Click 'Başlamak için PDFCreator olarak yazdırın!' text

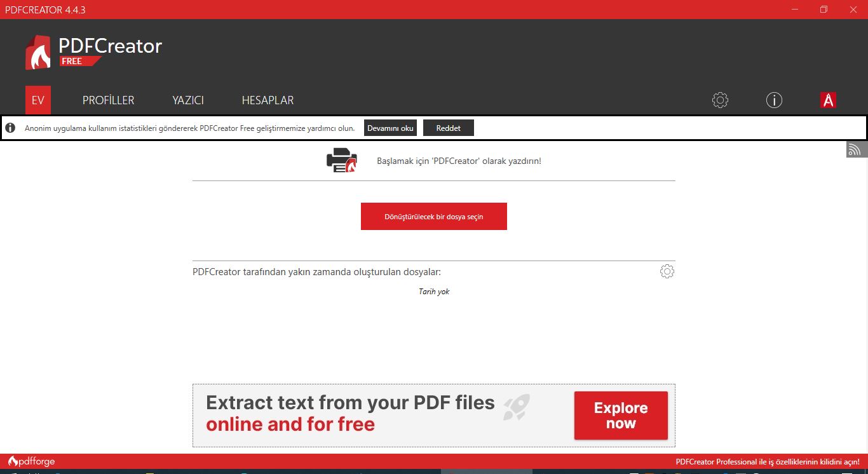click(x=459, y=161)
